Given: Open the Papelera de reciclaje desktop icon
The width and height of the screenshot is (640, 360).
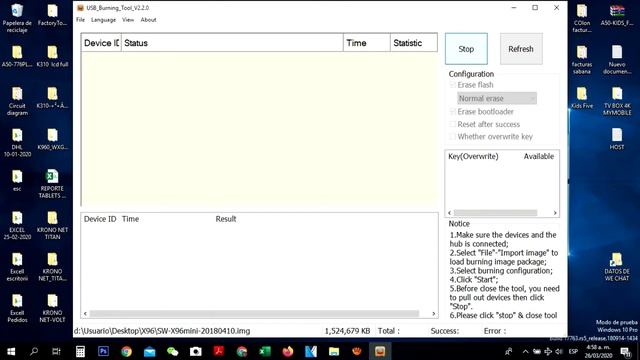Looking at the screenshot, I should (17, 18).
